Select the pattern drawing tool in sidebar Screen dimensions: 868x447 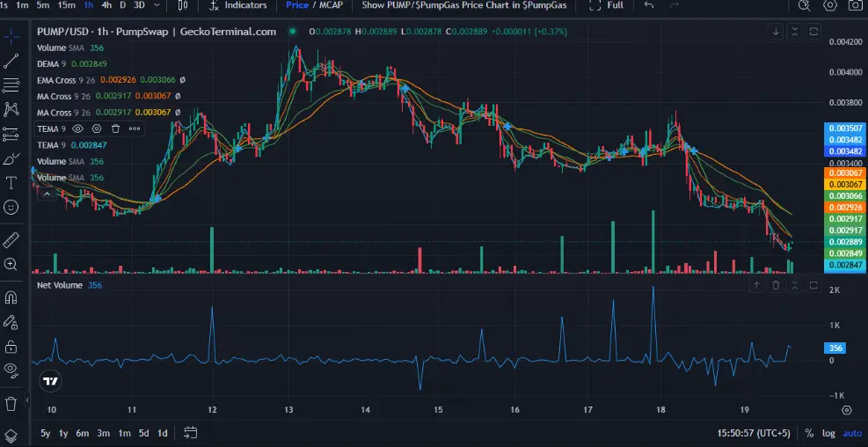[x=11, y=110]
